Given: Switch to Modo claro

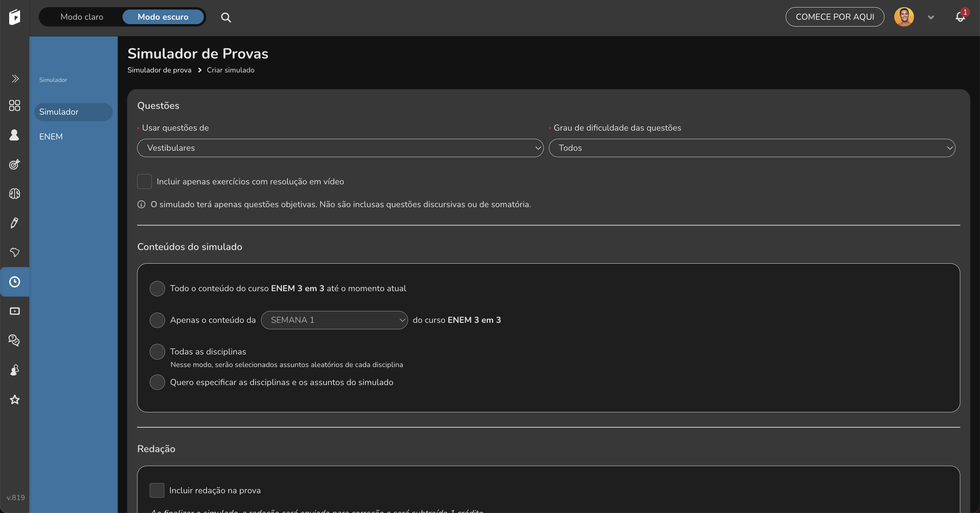Looking at the screenshot, I should pyautogui.click(x=82, y=17).
